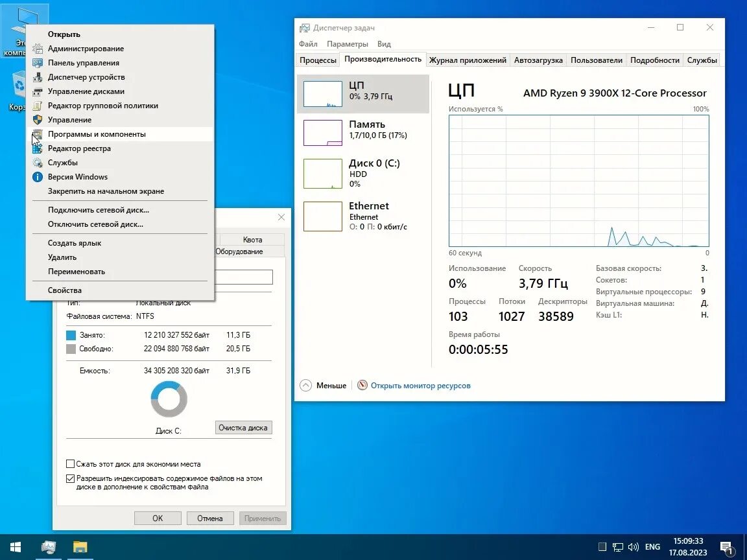
Task: Choose Программы и компоненты menu entry
Action: pos(119,134)
